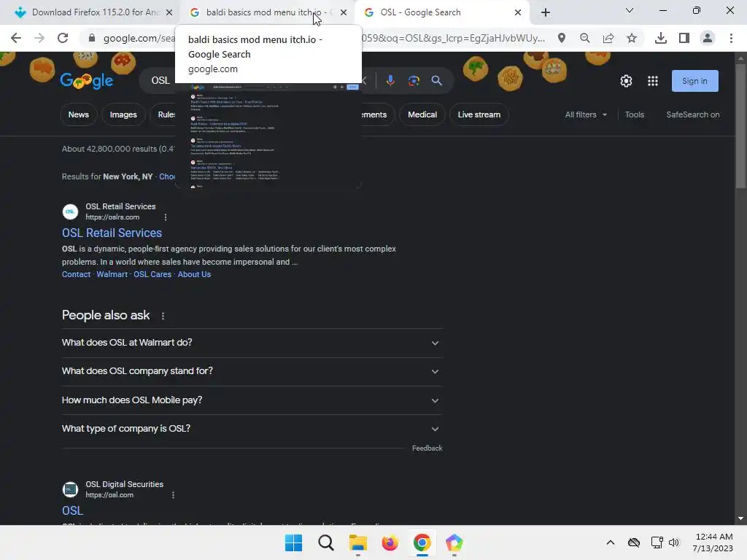Open People also ask options menu
Screen dimensions: 747x560
coord(163,316)
